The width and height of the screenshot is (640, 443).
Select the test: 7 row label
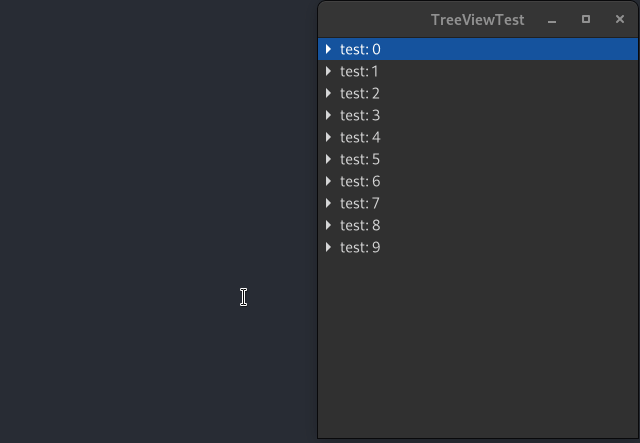360,204
